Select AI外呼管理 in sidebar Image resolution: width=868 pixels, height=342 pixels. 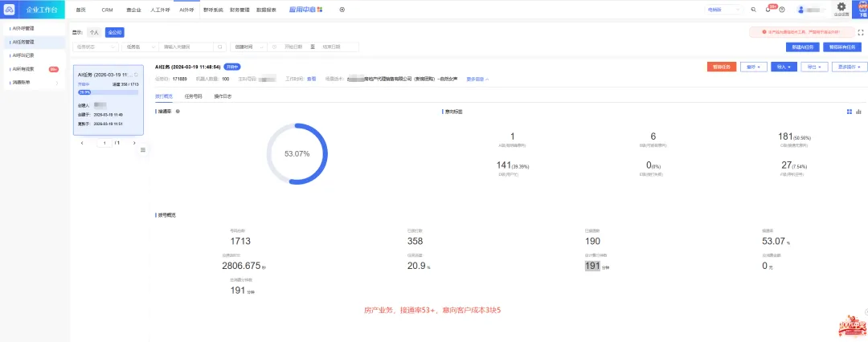[x=35, y=27]
